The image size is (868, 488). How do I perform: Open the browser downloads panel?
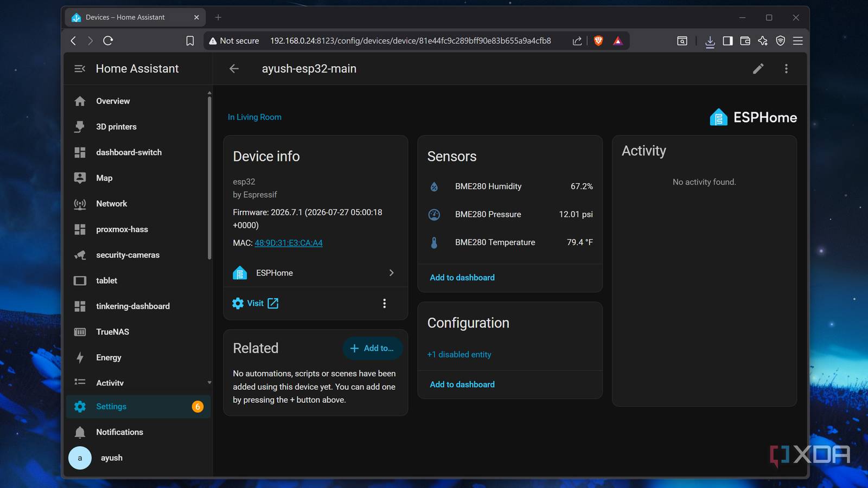point(710,41)
